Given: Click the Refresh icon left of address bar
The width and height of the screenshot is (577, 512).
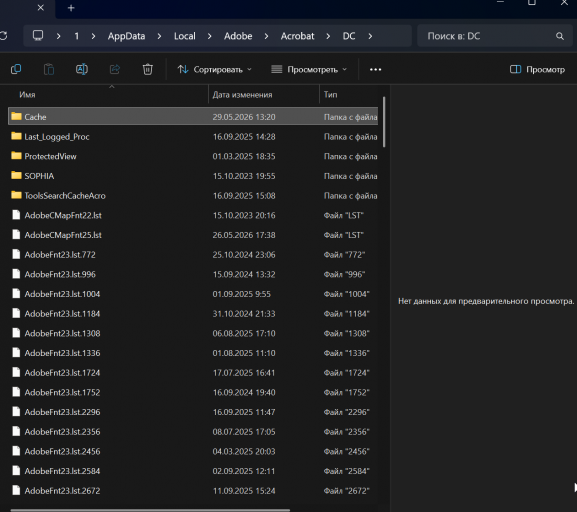Looking at the screenshot, I should [3, 36].
